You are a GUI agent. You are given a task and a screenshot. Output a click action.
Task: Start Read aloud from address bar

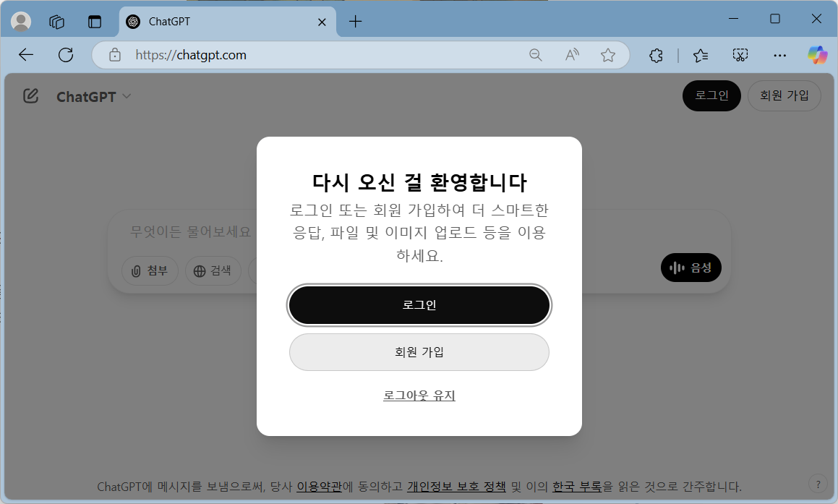[572, 54]
